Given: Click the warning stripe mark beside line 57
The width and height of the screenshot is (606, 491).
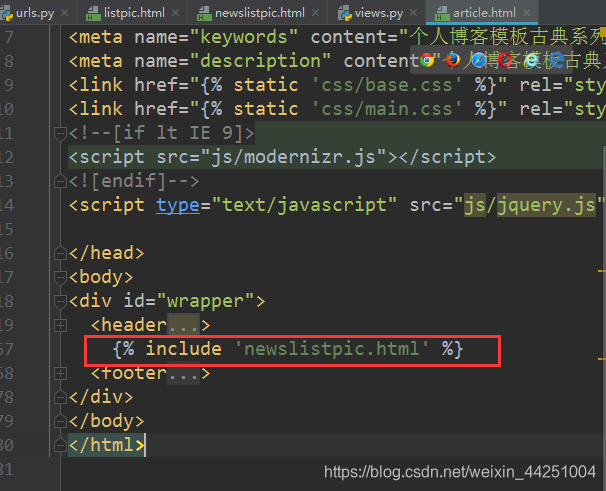Looking at the screenshot, I should pos(602,359).
